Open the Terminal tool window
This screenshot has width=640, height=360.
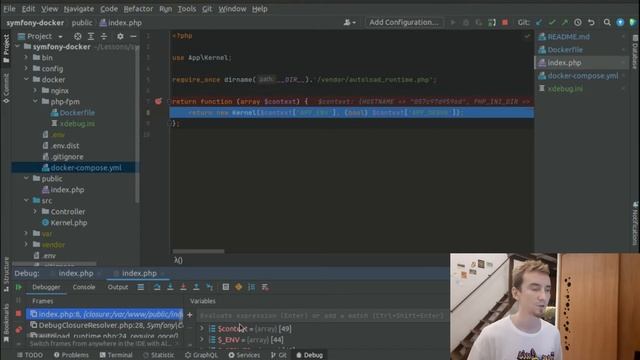pos(116,355)
